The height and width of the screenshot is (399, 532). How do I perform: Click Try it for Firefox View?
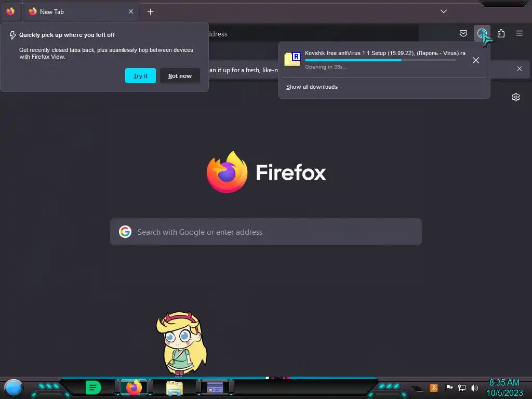click(140, 76)
